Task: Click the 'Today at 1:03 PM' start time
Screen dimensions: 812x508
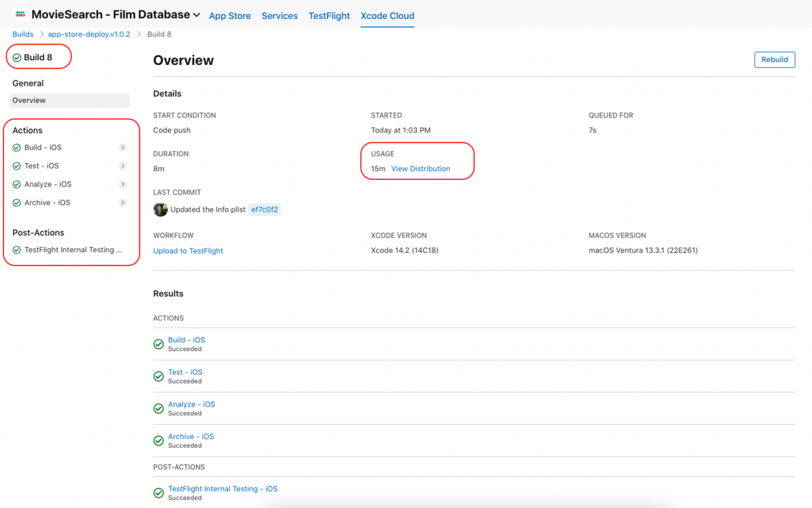Action: pos(401,130)
